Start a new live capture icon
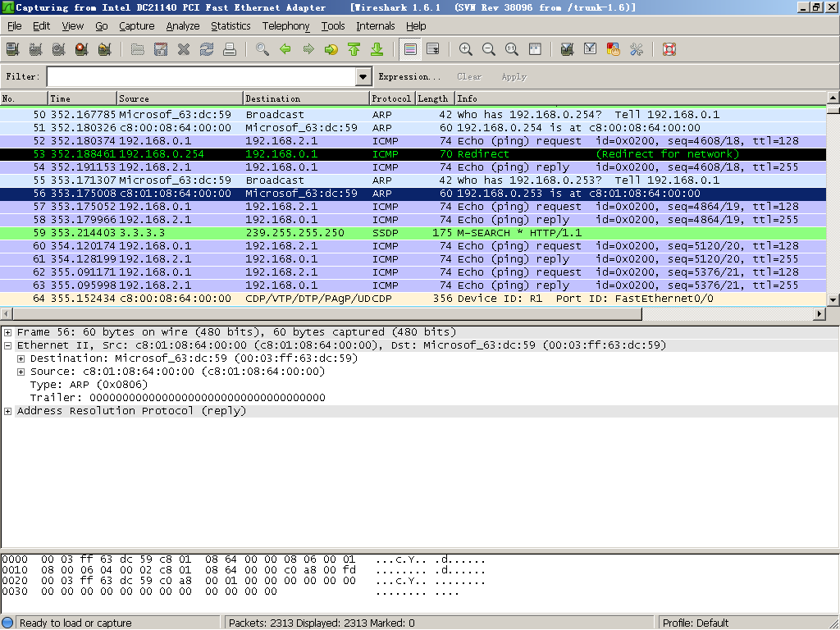Screen dimensions: 840x630 59,50
